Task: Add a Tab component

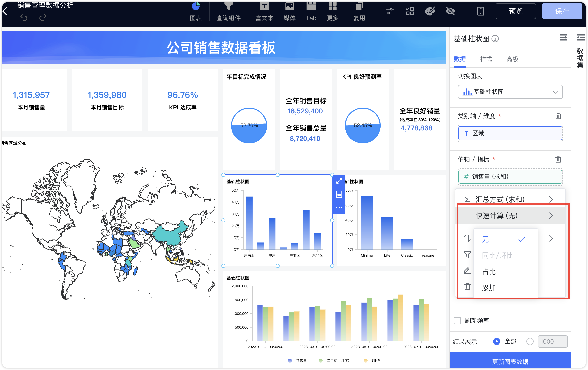Action: click(311, 12)
